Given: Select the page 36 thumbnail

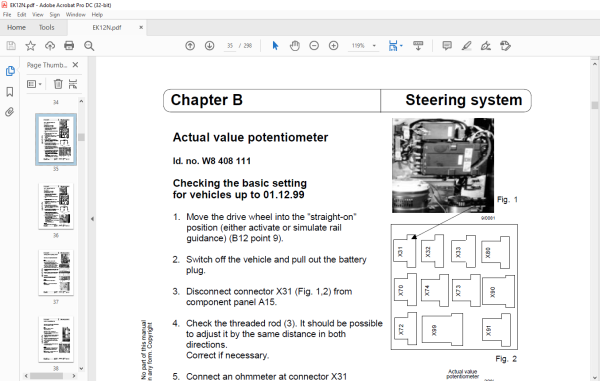Looking at the screenshot, I should tap(56, 207).
